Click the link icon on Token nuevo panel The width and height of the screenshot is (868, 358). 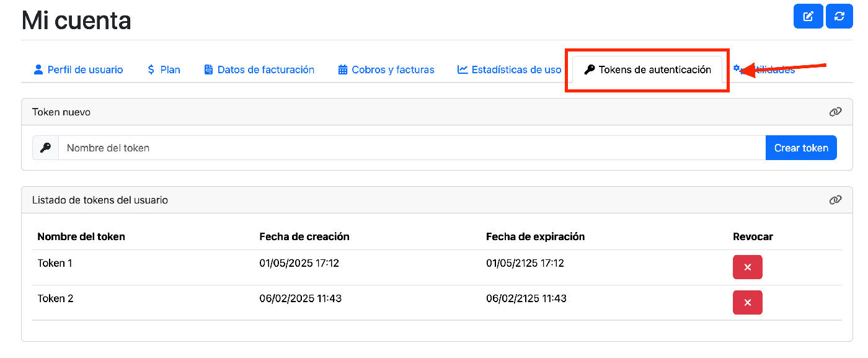point(835,112)
